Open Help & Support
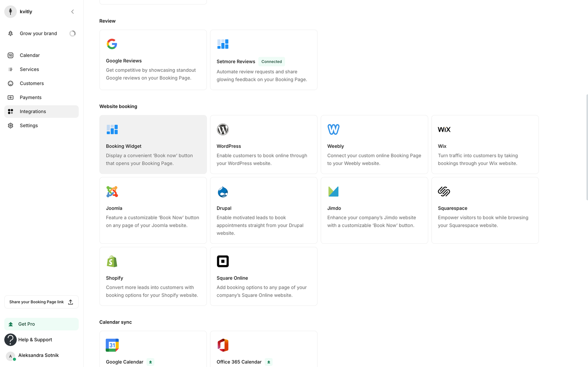The image size is (588, 367). 42,340
